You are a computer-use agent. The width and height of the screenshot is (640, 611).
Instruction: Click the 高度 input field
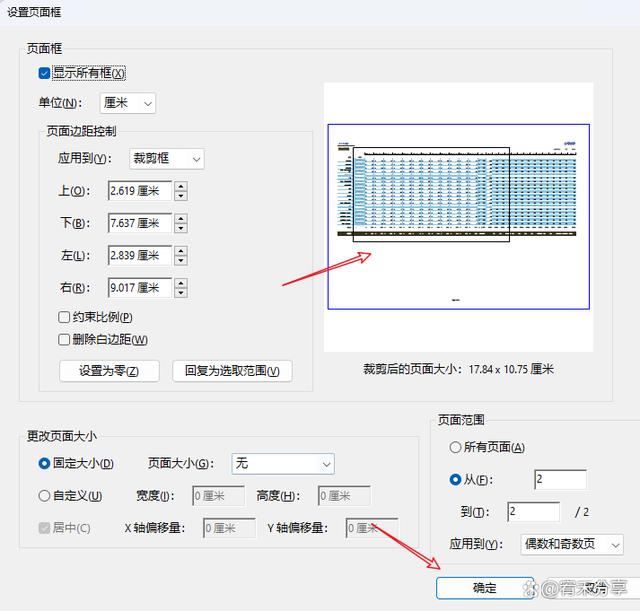click(344, 496)
